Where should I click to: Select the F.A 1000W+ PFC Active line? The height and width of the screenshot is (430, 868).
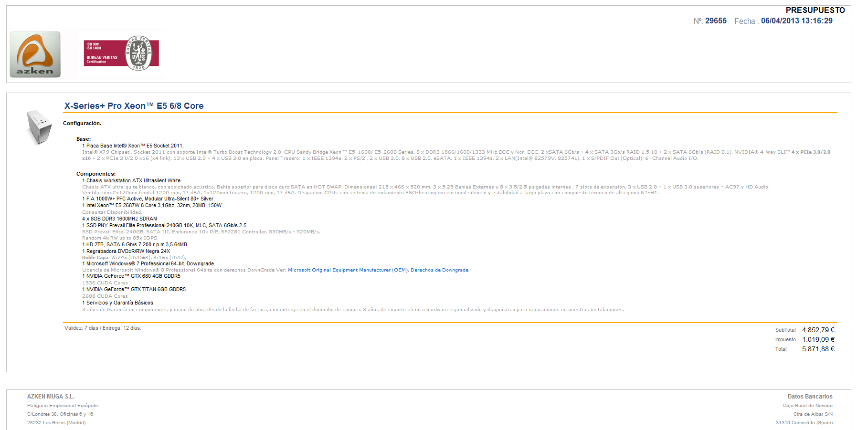click(x=148, y=199)
